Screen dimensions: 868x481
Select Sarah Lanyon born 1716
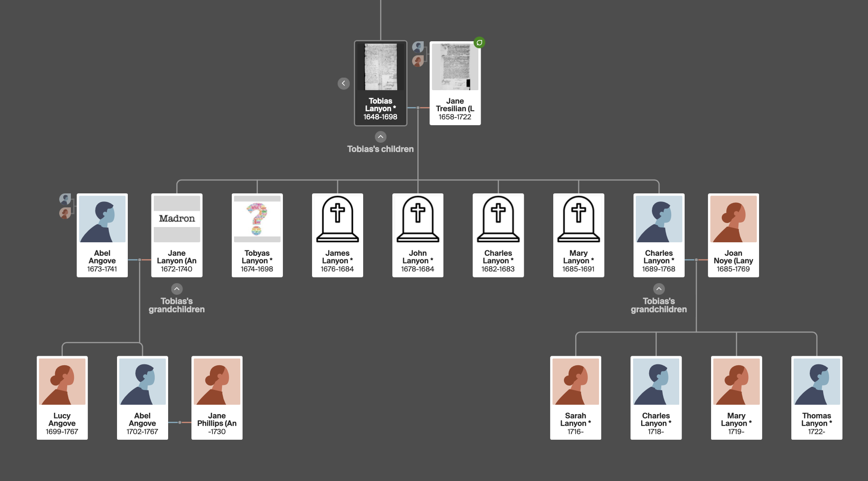click(x=575, y=398)
